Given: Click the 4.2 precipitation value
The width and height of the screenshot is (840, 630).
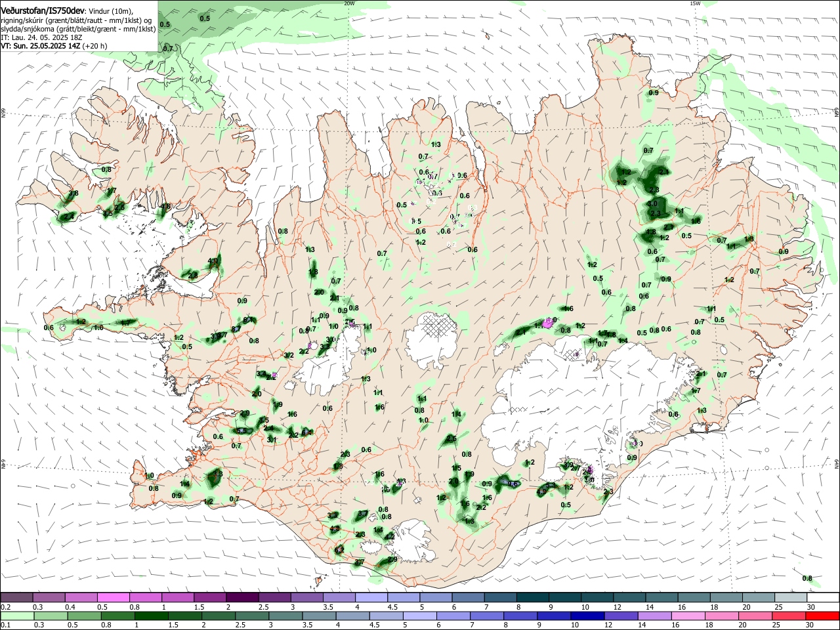Looking at the screenshot, I should (390, 536).
